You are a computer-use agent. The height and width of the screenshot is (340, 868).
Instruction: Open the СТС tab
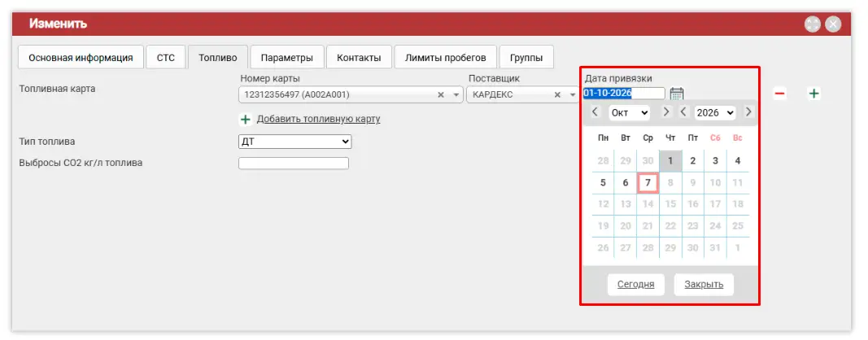pyautogui.click(x=165, y=58)
